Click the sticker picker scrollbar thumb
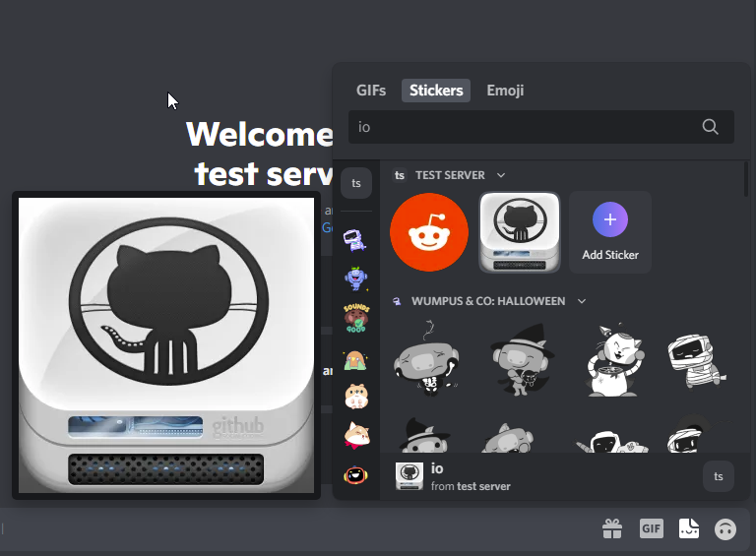756x556 pixels. (x=746, y=179)
